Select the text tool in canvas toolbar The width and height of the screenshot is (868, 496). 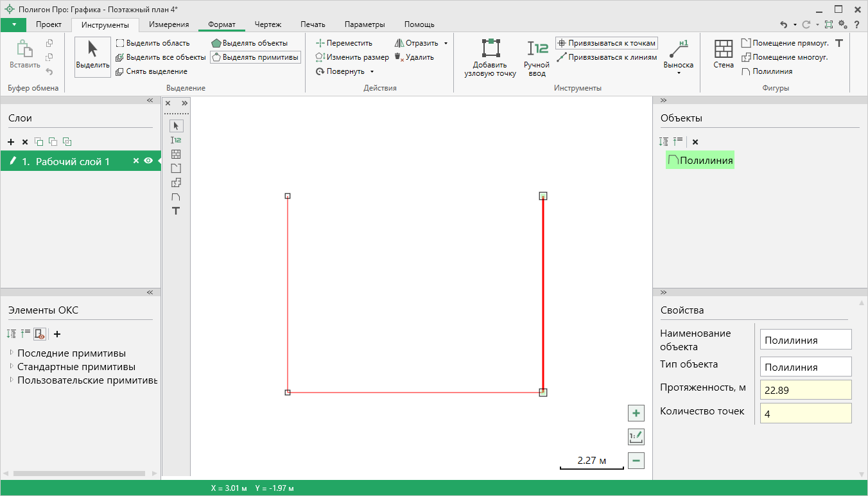(175, 211)
